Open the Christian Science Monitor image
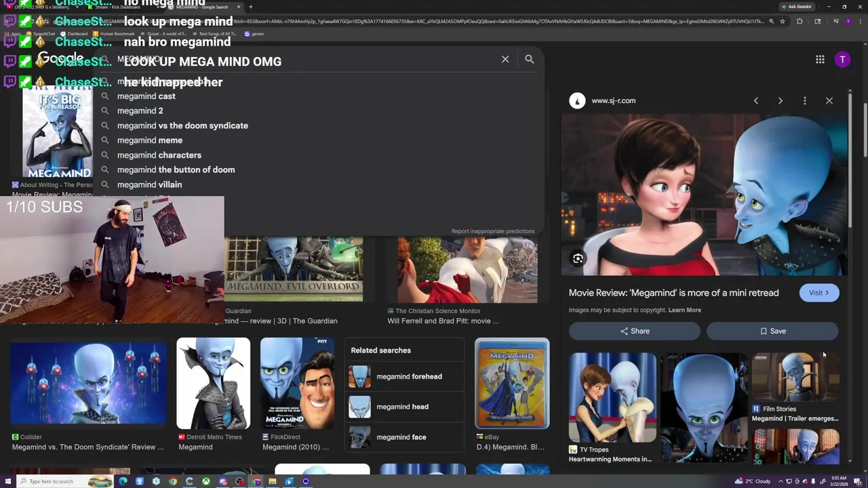 pyautogui.click(x=469, y=269)
